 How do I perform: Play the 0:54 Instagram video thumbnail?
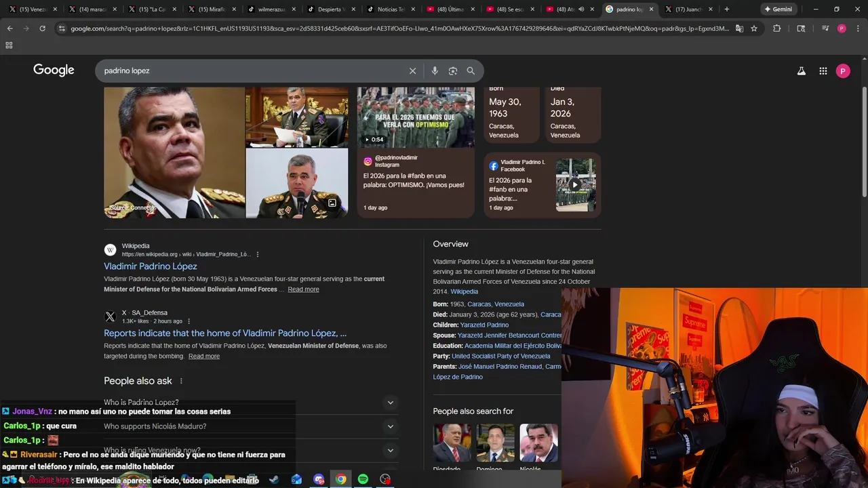[416, 117]
